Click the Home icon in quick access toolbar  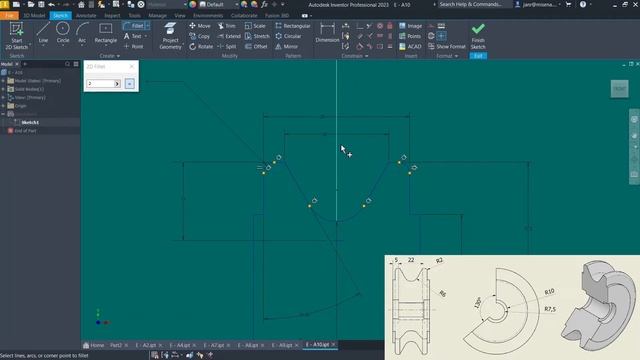click(x=81, y=4)
